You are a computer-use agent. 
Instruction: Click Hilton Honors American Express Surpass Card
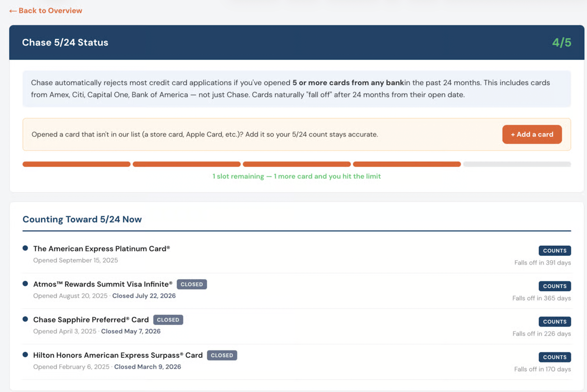[x=118, y=355]
